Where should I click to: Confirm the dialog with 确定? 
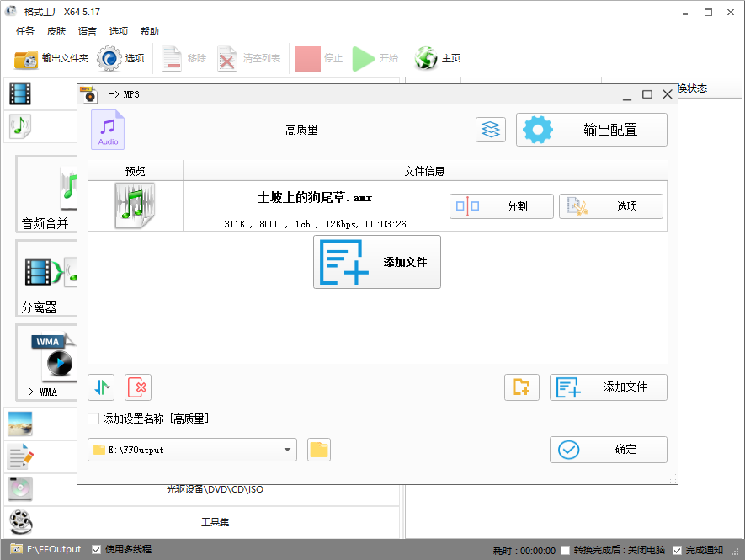608,450
